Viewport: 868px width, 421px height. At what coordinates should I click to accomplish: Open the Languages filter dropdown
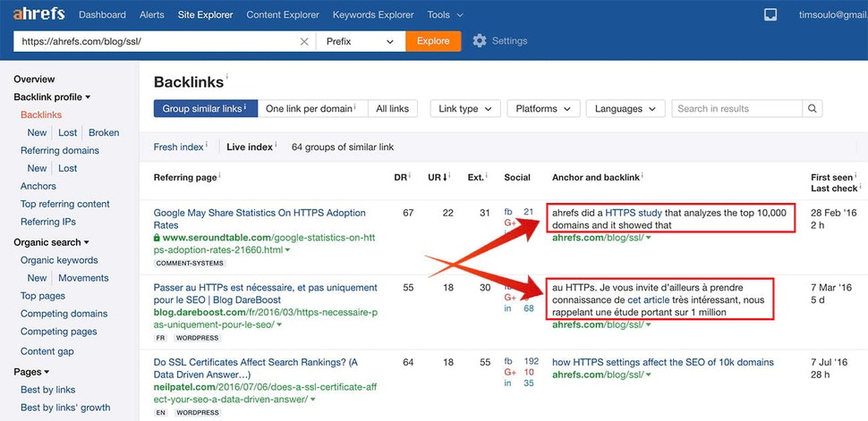click(625, 109)
